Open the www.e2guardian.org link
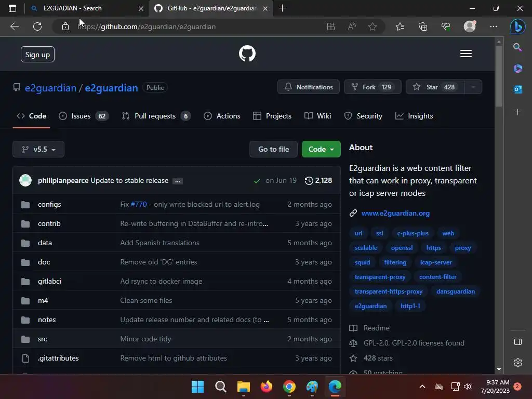Image resolution: width=532 pixels, height=399 pixels. (395, 213)
